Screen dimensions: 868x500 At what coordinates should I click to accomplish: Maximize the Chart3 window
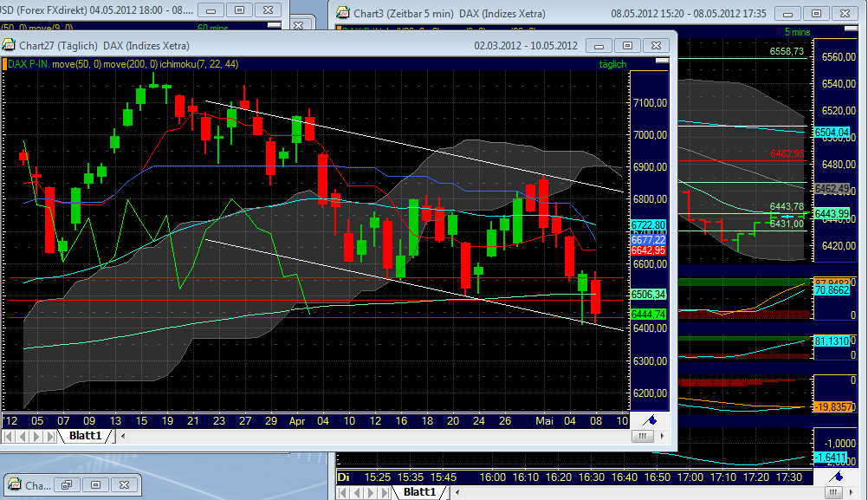816,13
